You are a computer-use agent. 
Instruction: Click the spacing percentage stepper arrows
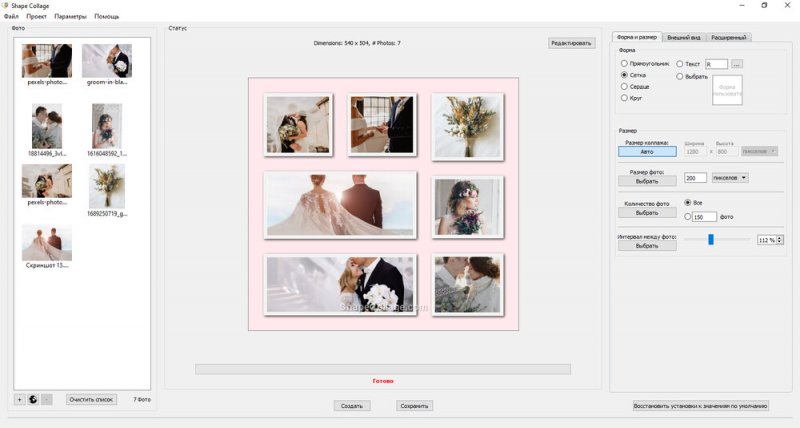click(780, 240)
